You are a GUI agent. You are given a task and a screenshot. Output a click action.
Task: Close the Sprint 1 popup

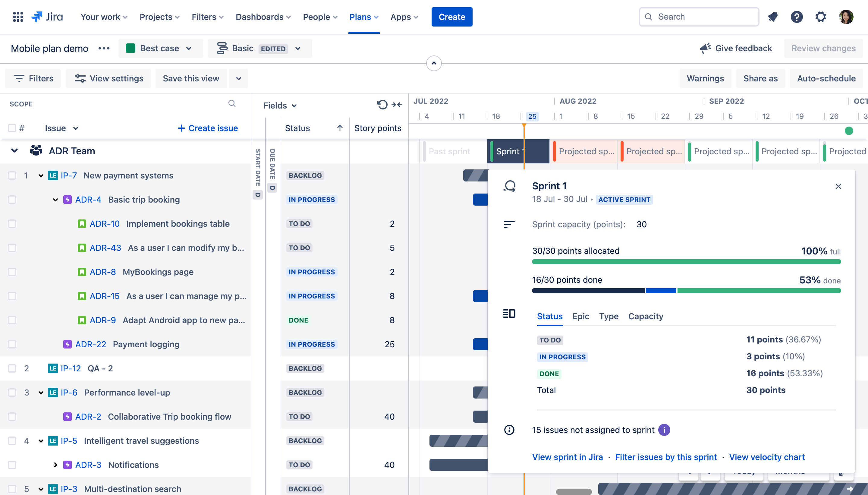pyautogui.click(x=838, y=186)
